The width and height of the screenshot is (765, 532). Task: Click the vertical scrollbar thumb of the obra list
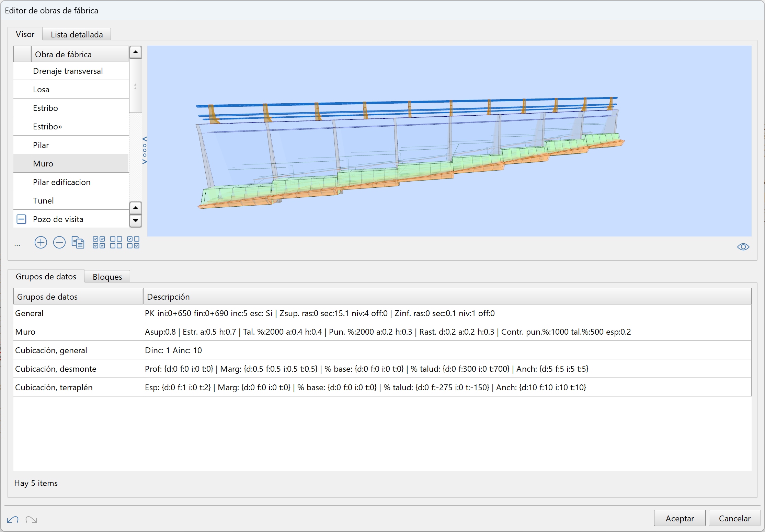tap(136, 86)
